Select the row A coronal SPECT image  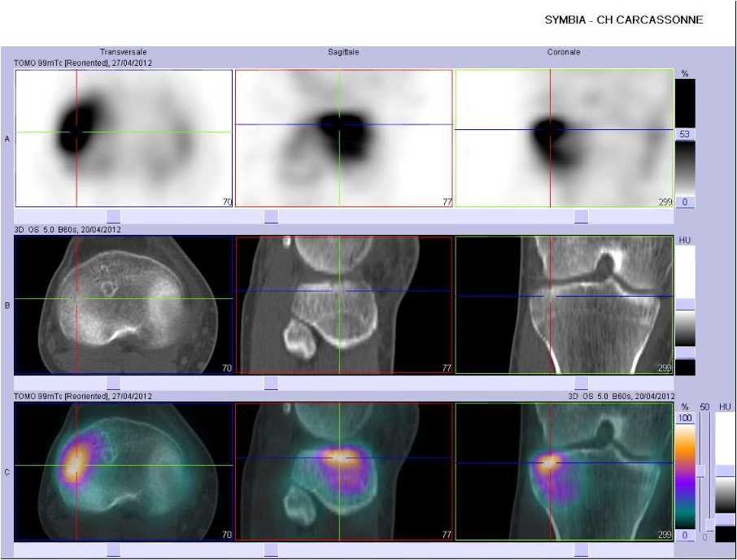[x=564, y=139]
